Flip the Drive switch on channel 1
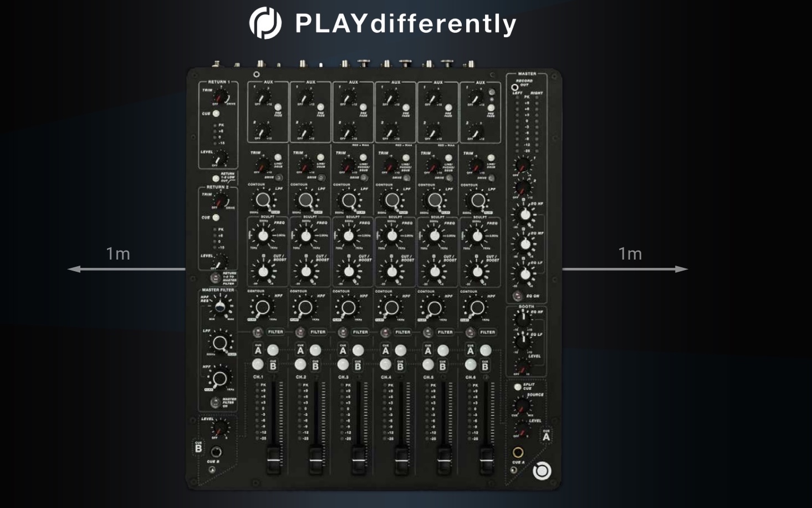Screen dimensions: 812x508 click(x=279, y=178)
